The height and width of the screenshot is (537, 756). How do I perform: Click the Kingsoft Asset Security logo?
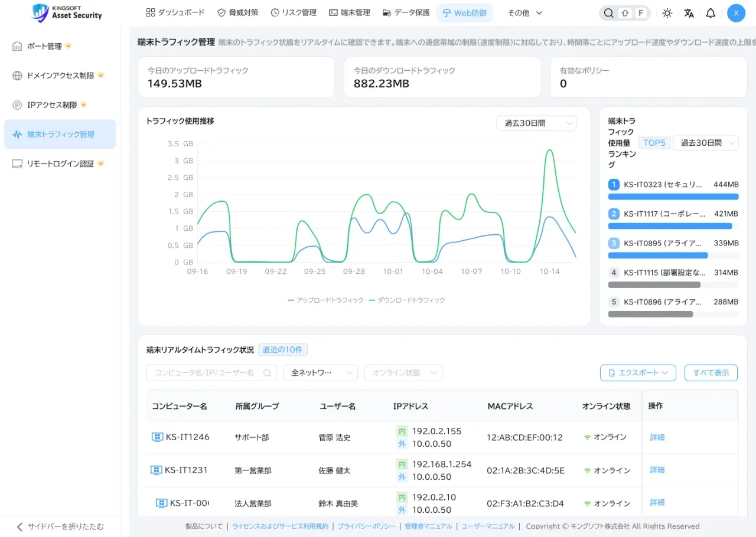pyautogui.click(x=67, y=13)
